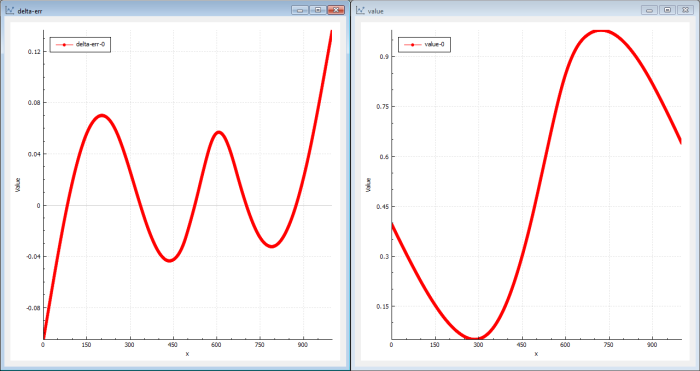Viewport: 700px width, 371px height.
Task: Close the value window
Action: click(685, 10)
